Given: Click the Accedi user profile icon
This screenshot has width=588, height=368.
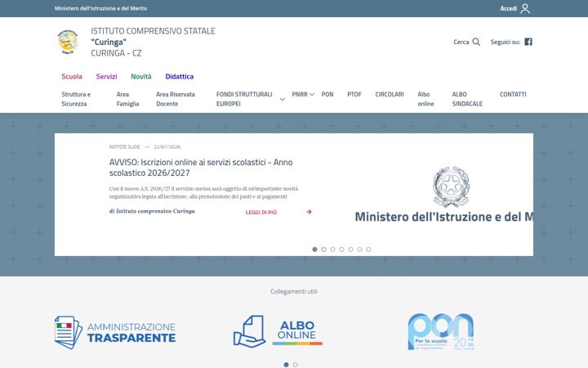Looking at the screenshot, I should click(x=525, y=8).
